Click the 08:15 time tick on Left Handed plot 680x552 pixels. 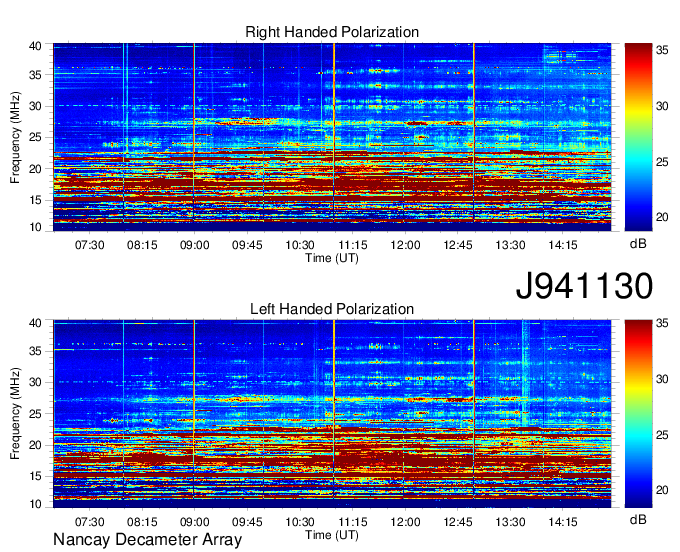pos(142,522)
